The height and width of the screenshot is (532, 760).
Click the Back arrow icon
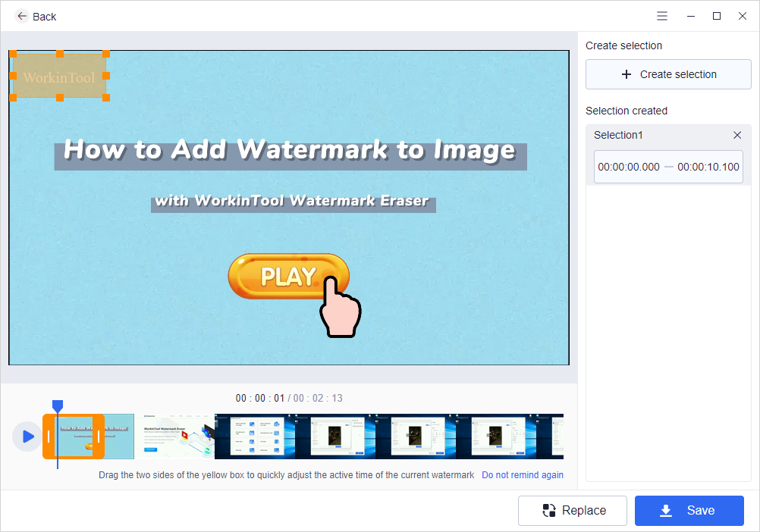point(22,16)
